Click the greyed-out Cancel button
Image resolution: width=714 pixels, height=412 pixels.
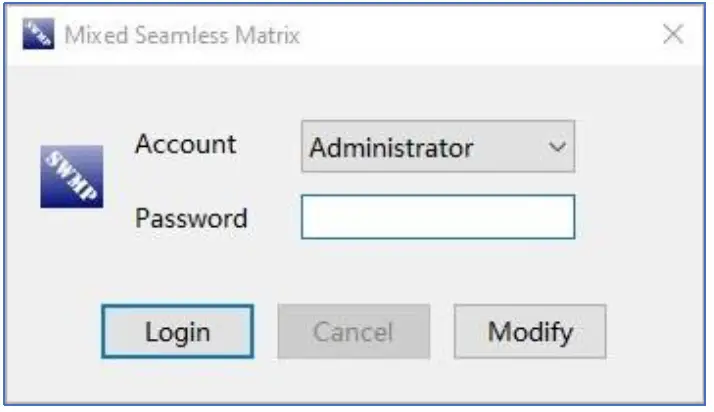(353, 331)
